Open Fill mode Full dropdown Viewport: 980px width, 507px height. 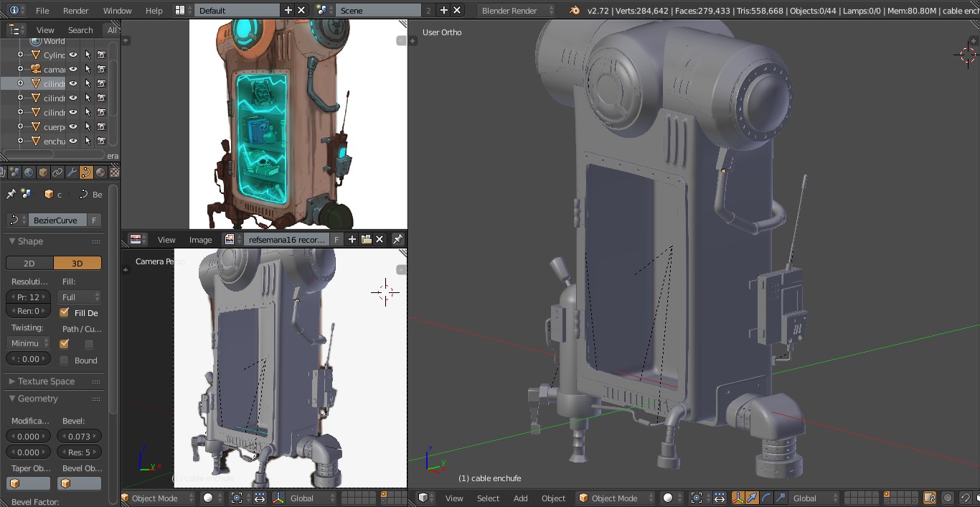pos(80,297)
